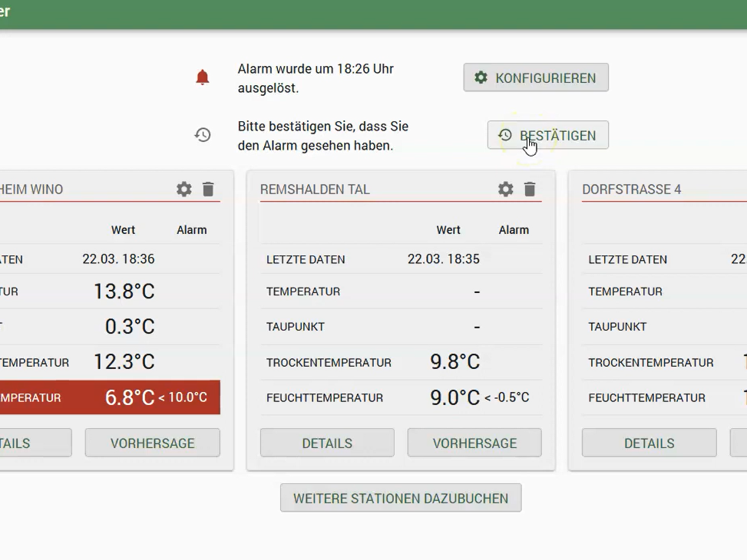Image resolution: width=747 pixels, height=560 pixels.
Task: Click Temperatur label in Dorfstrasse 4
Action: [x=625, y=292]
